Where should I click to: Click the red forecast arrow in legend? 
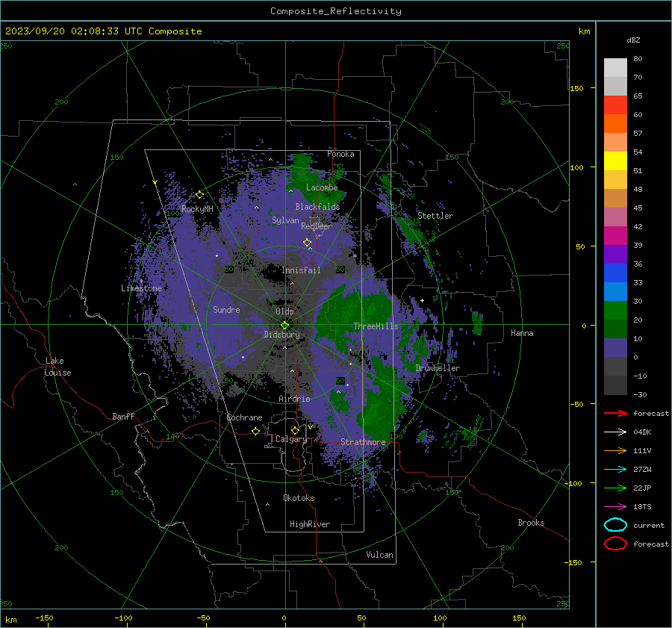point(615,413)
